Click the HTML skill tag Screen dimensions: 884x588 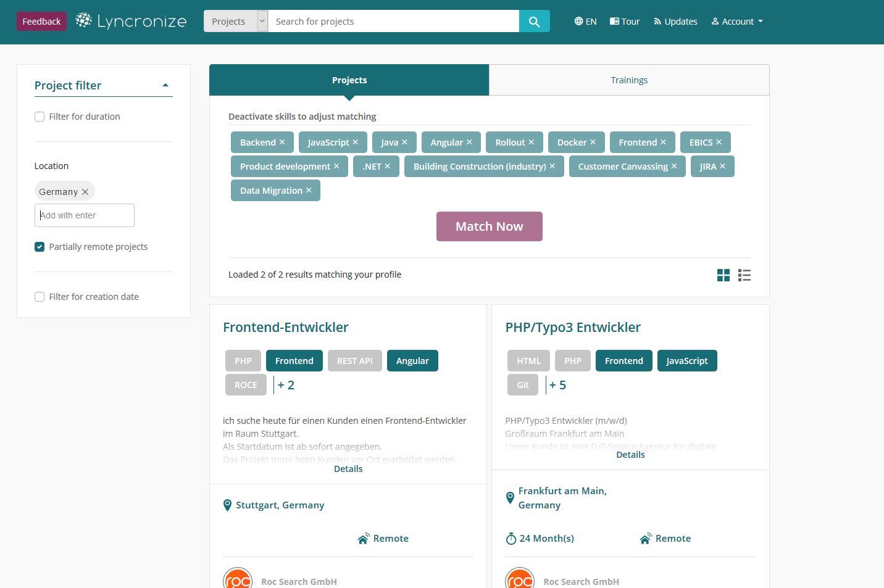[x=529, y=361]
